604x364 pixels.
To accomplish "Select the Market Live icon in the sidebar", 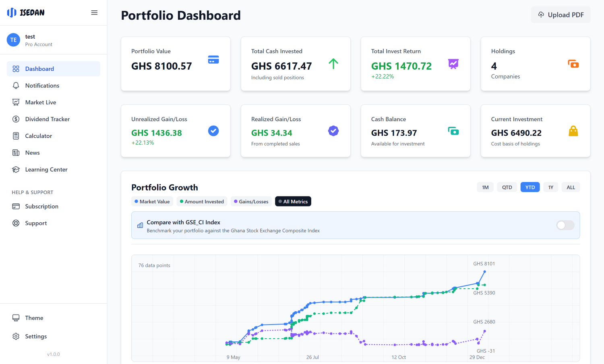I will pyautogui.click(x=16, y=102).
